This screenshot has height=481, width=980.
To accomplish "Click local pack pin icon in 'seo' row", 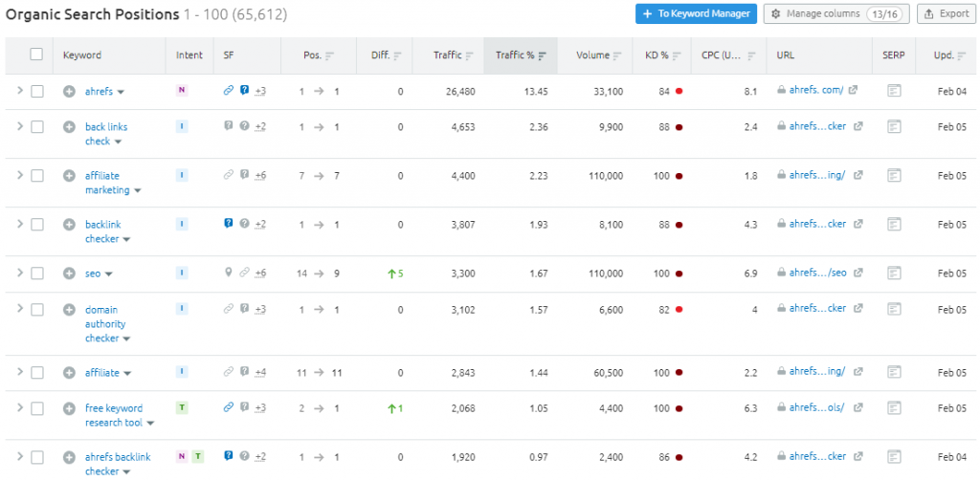I will [229, 273].
